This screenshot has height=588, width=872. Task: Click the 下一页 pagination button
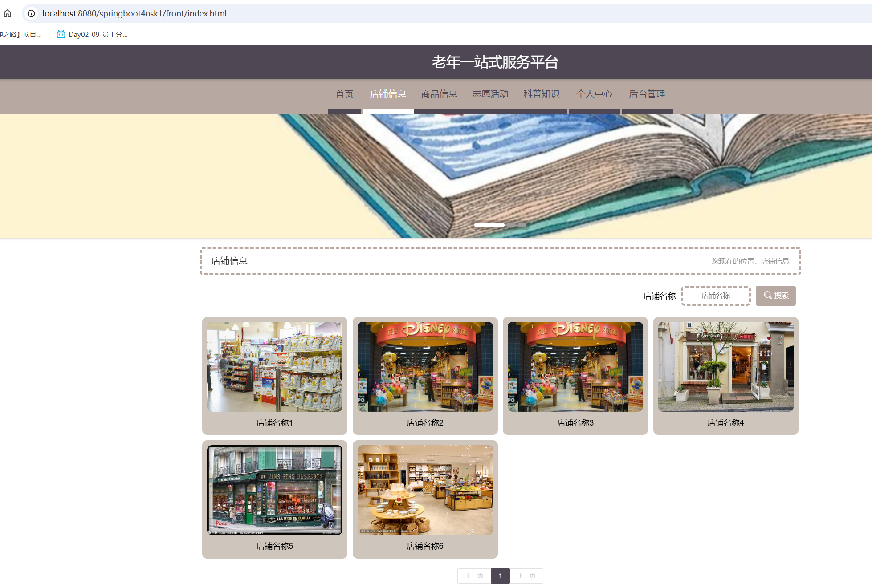[x=526, y=576]
